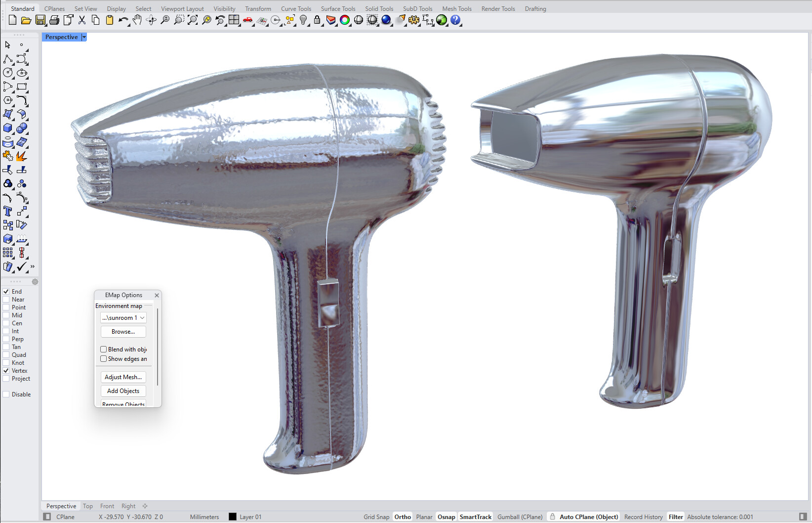Switch to the Top viewport tab
The image size is (812, 523).
88,506
